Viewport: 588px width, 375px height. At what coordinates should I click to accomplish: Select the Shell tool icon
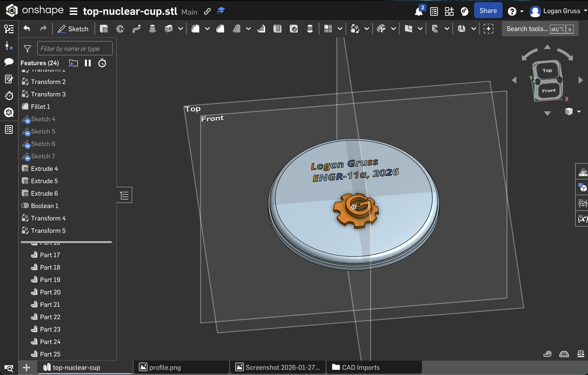pos(277,29)
